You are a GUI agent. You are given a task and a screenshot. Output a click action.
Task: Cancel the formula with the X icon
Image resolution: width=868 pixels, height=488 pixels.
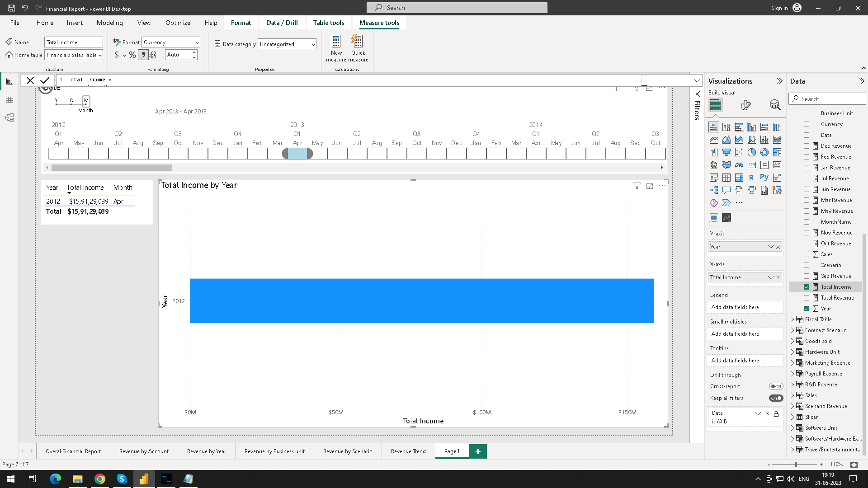(x=30, y=80)
